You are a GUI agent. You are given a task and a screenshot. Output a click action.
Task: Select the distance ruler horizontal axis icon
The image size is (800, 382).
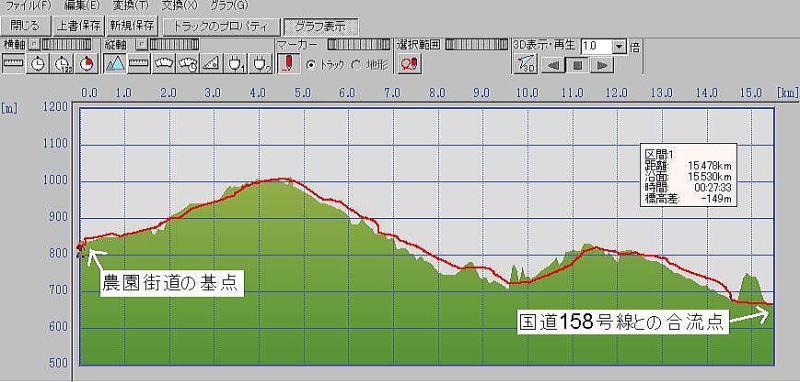tap(14, 64)
